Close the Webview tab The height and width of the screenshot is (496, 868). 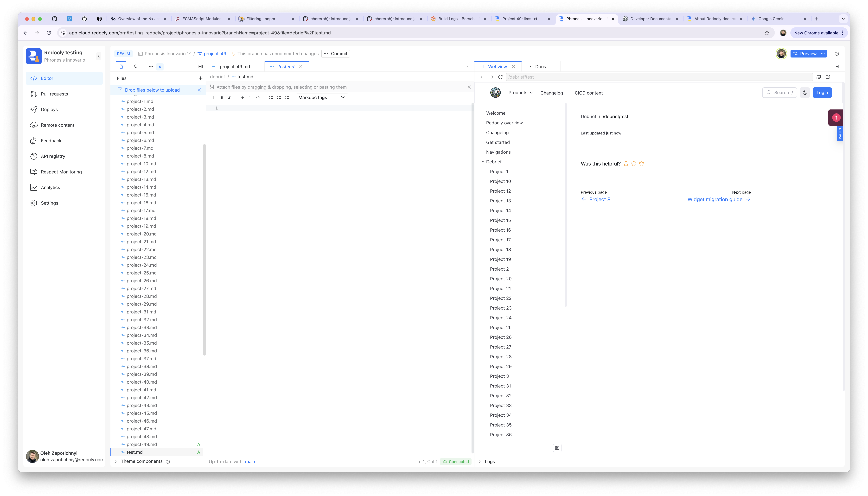(x=513, y=67)
